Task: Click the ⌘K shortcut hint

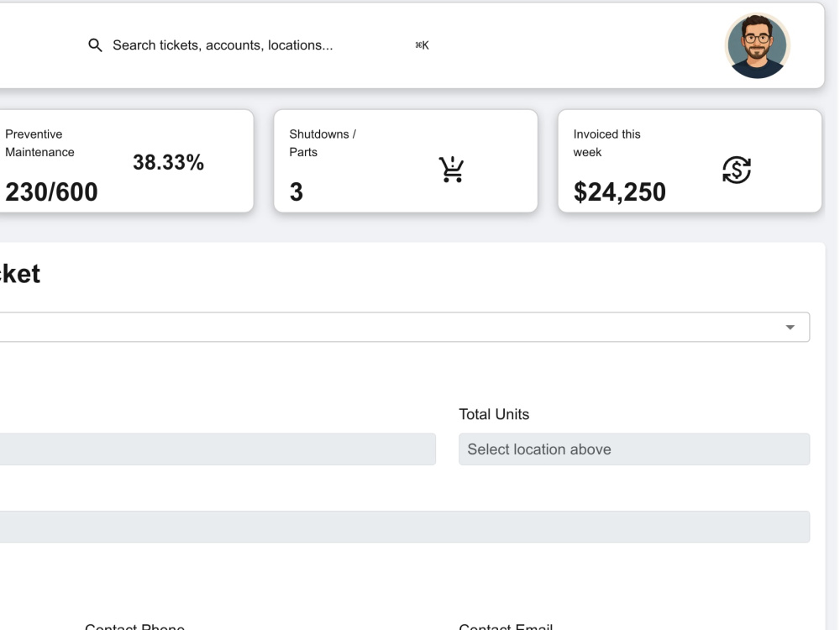Action: click(423, 45)
